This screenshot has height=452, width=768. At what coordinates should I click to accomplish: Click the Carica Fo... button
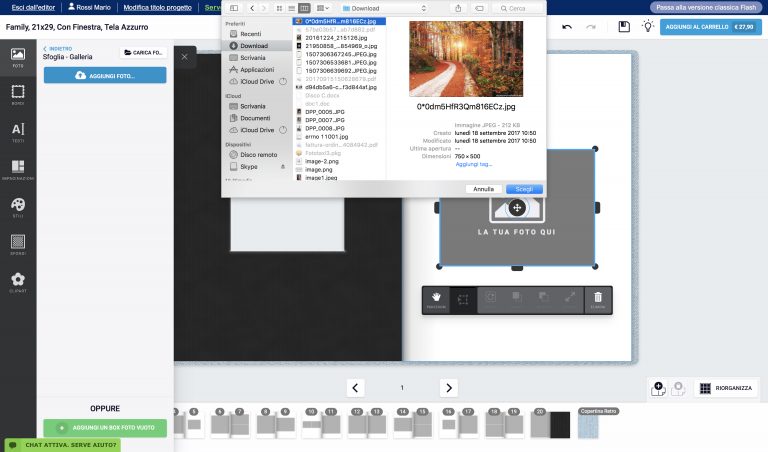pos(143,52)
